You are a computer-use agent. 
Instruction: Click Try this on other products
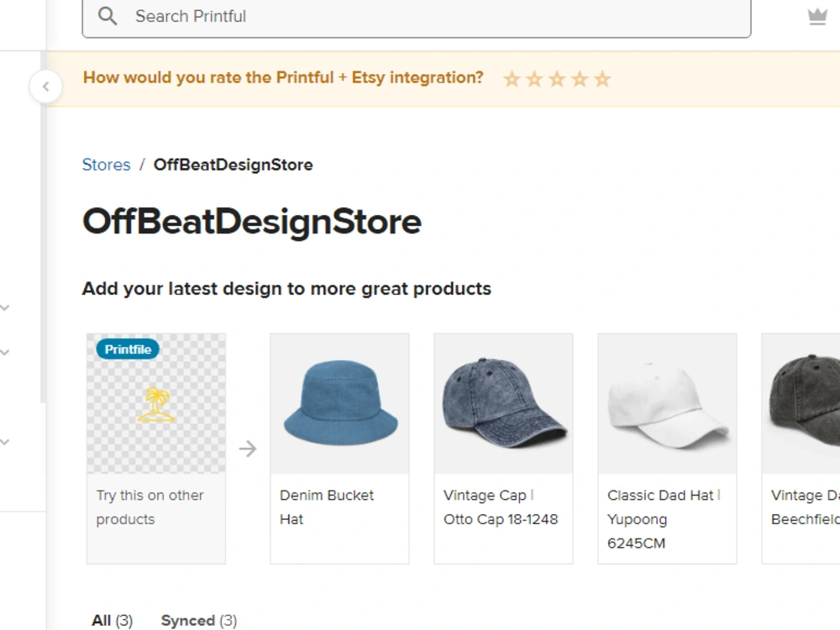click(150, 507)
